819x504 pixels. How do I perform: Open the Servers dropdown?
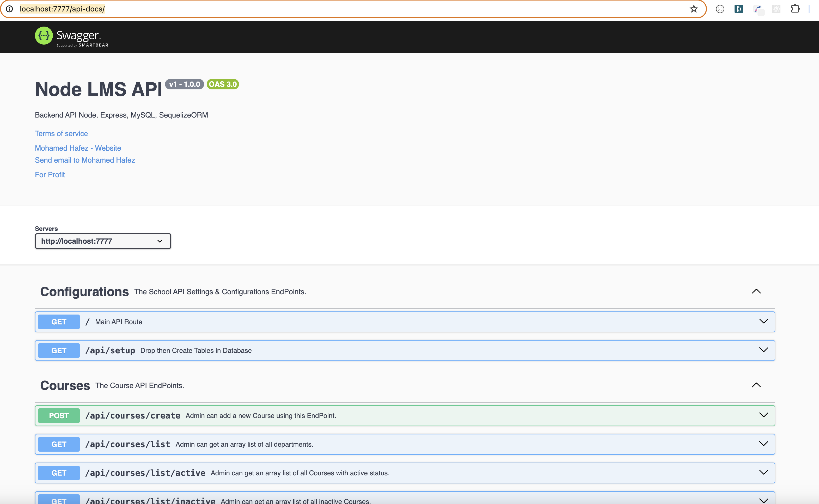tap(103, 241)
